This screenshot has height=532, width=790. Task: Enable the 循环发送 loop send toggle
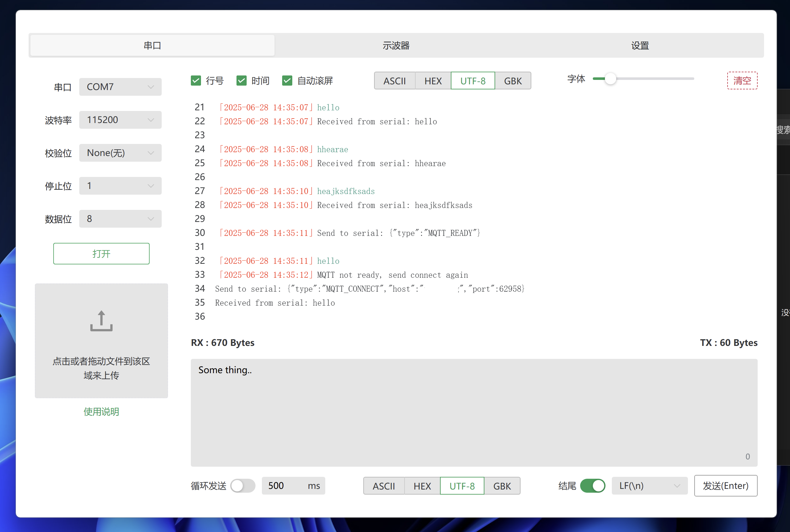click(242, 486)
